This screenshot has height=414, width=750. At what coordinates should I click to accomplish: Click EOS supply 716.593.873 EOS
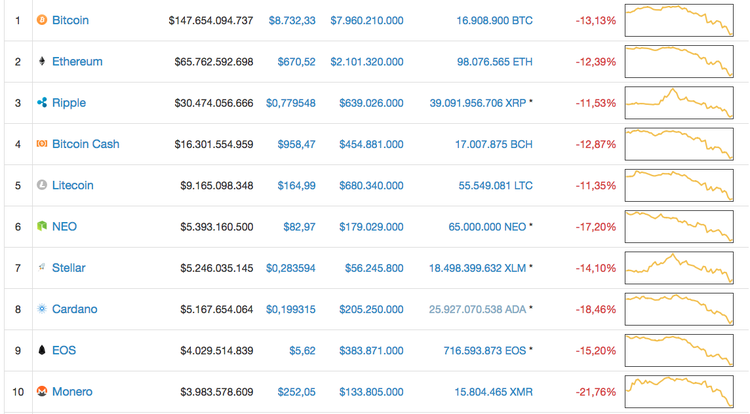click(485, 350)
